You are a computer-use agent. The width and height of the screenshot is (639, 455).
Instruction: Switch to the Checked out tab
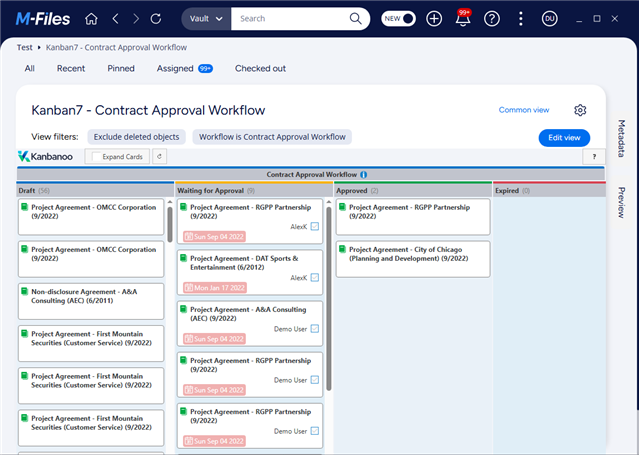[260, 68]
